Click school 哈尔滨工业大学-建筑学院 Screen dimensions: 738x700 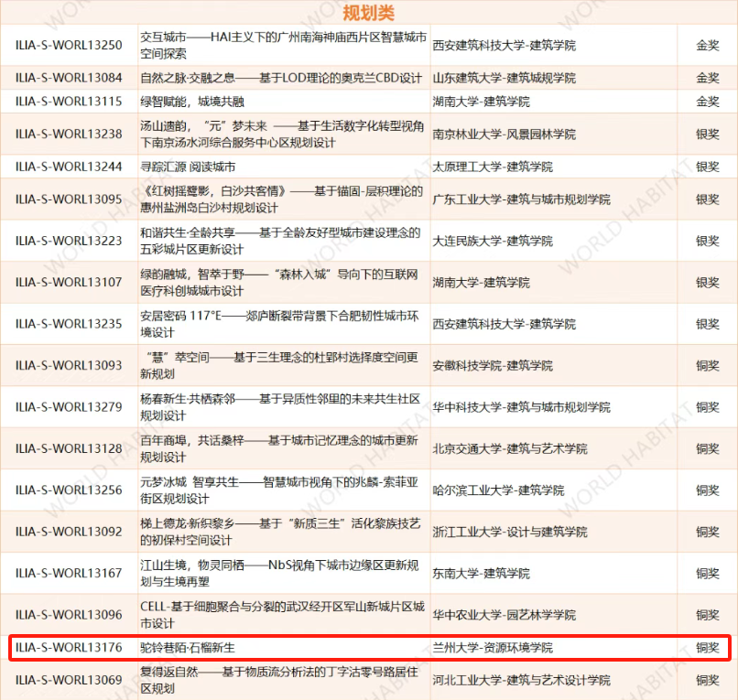[498, 490]
